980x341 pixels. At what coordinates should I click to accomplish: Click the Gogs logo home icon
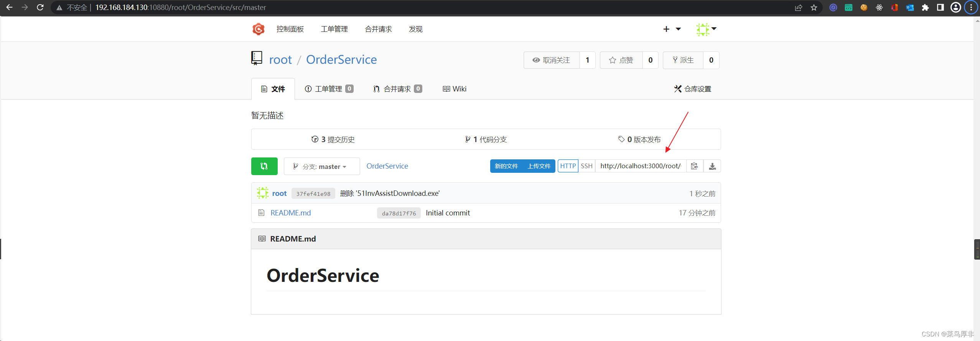[x=259, y=29]
